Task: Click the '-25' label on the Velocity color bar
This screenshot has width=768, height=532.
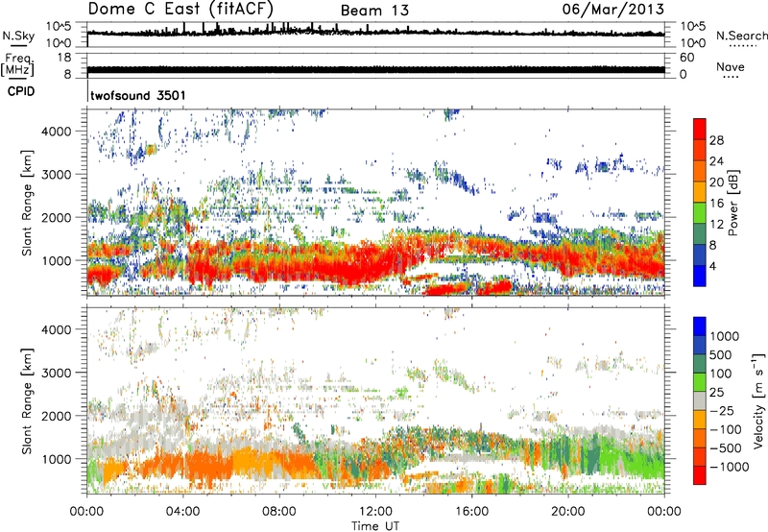Action: click(x=724, y=411)
